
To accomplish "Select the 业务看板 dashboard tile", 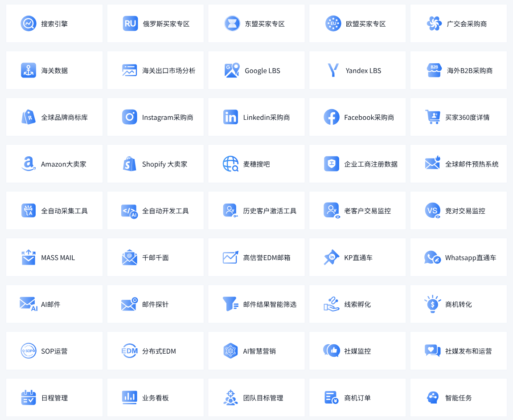I will [x=155, y=398].
